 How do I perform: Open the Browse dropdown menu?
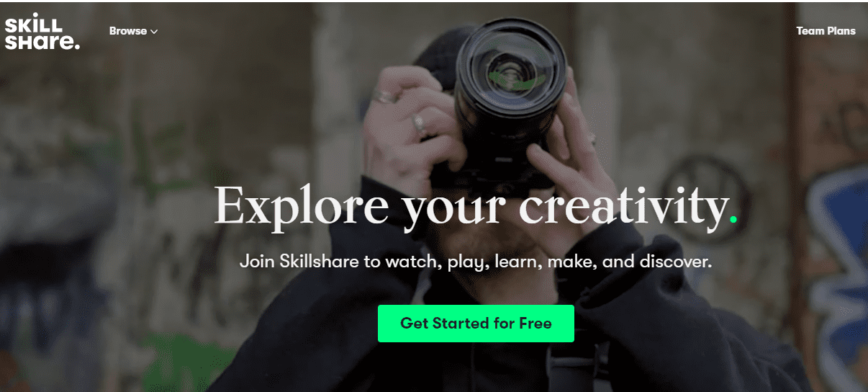coord(134,31)
